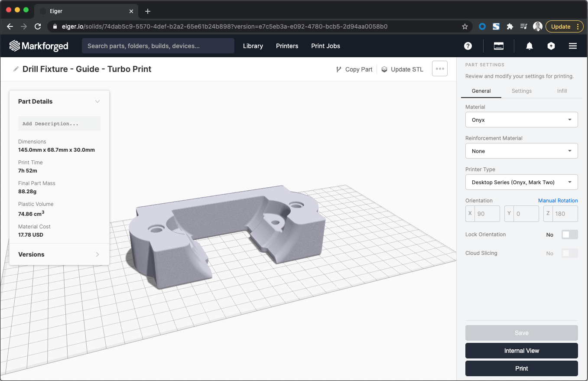Image resolution: width=588 pixels, height=381 pixels.
Task: Open the Library menu
Action: click(x=253, y=46)
